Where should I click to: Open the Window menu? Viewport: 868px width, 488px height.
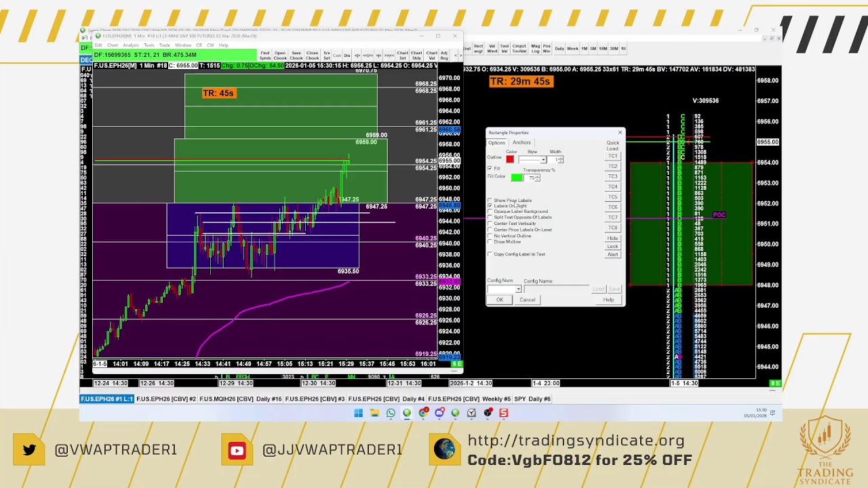183,45
